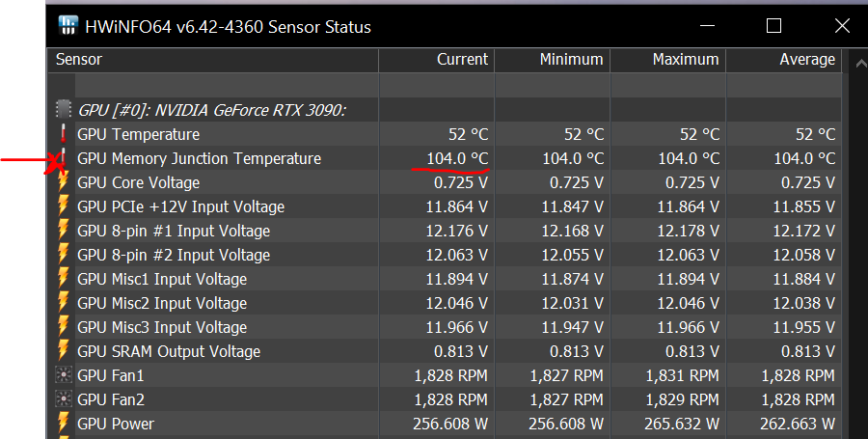This screenshot has width=868, height=439.
Task: Click minimum Misc2 voltage value 12.031 V
Action: click(572, 303)
